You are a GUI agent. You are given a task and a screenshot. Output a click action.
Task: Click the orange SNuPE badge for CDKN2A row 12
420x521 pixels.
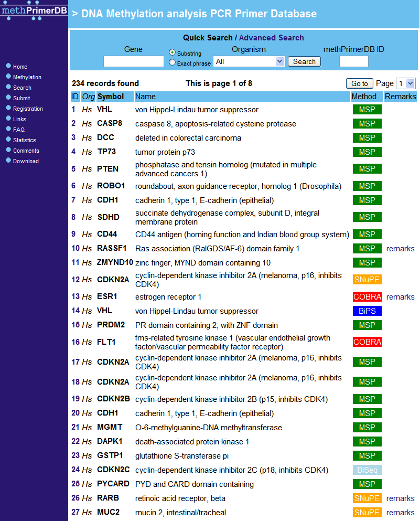(x=367, y=280)
